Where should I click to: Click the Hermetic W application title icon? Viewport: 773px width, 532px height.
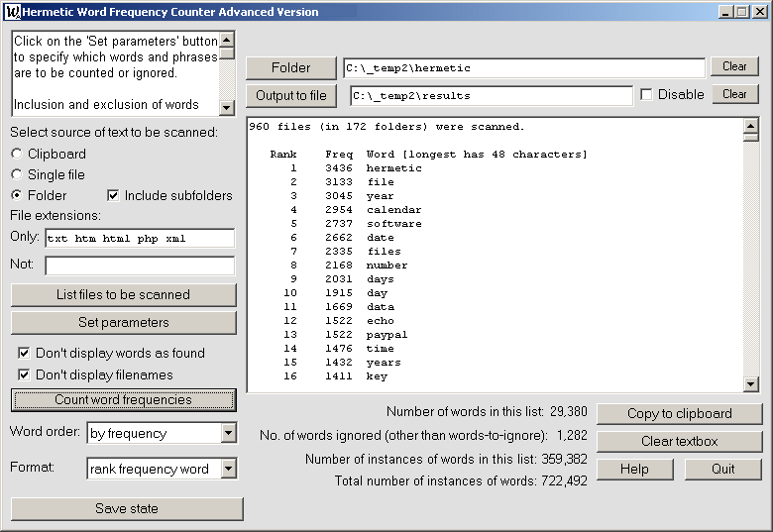[13, 11]
